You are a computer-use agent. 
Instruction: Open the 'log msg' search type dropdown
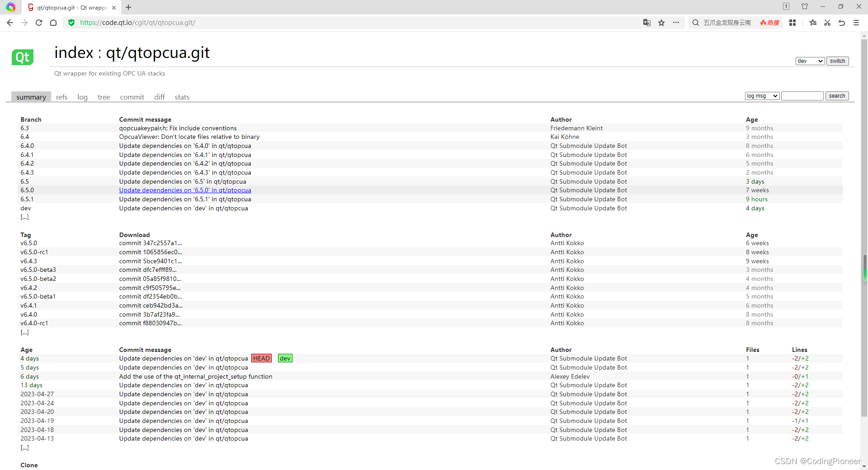[x=762, y=95]
